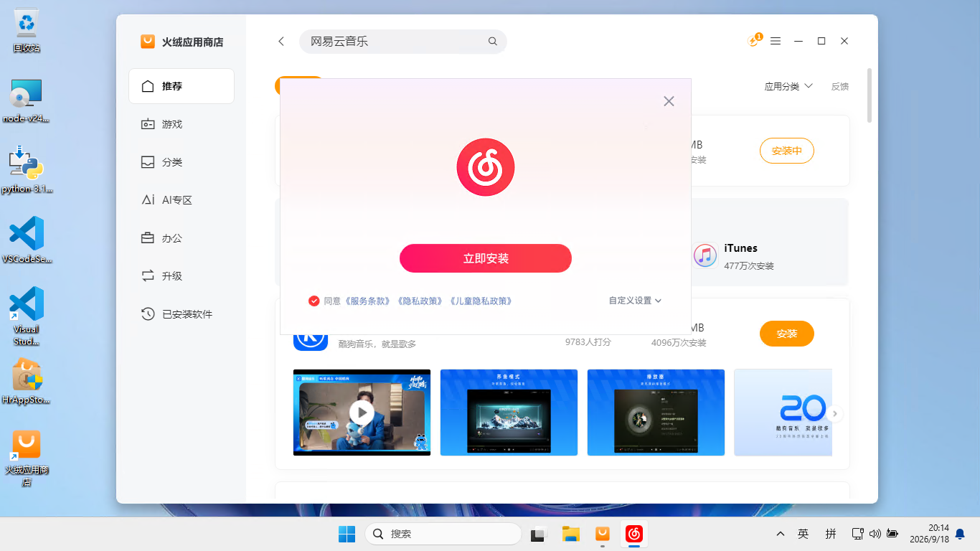Open the 《儿童隐私政策》 link

[x=481, y=301]
